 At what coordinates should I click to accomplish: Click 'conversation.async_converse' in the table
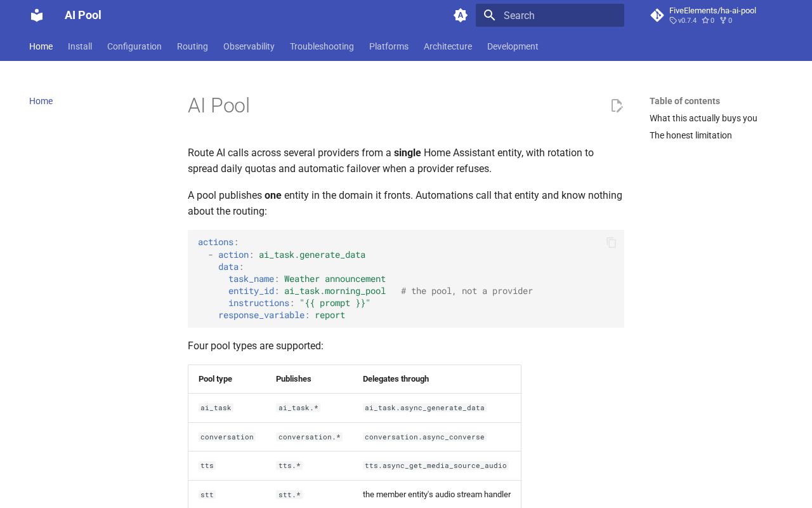(x=424, y=437)
